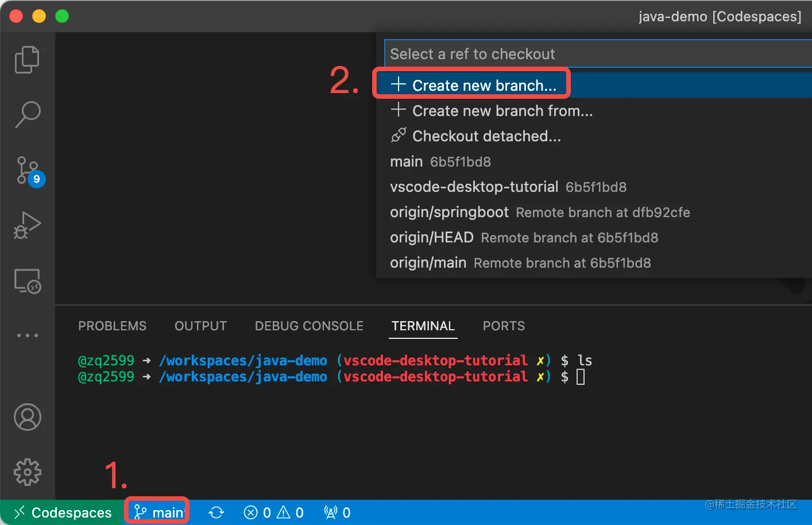Show additional views ellipsis in activity bar

pos(27,335)
